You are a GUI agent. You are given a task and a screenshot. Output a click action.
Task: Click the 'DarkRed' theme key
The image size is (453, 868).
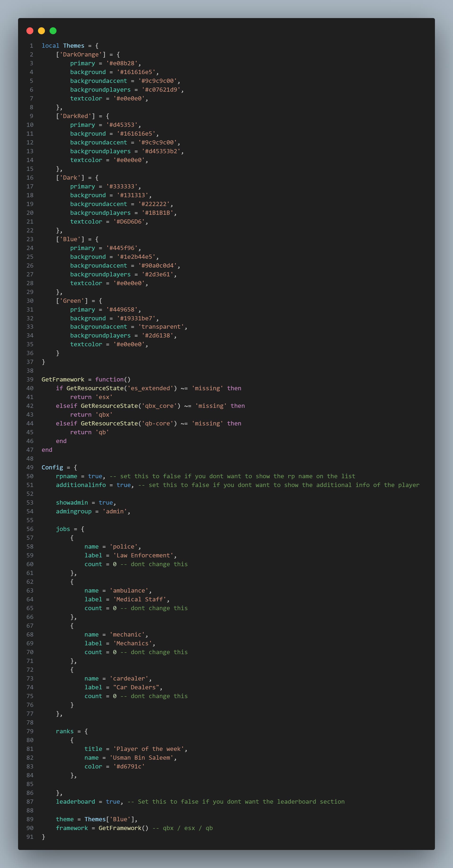[75, 116]
